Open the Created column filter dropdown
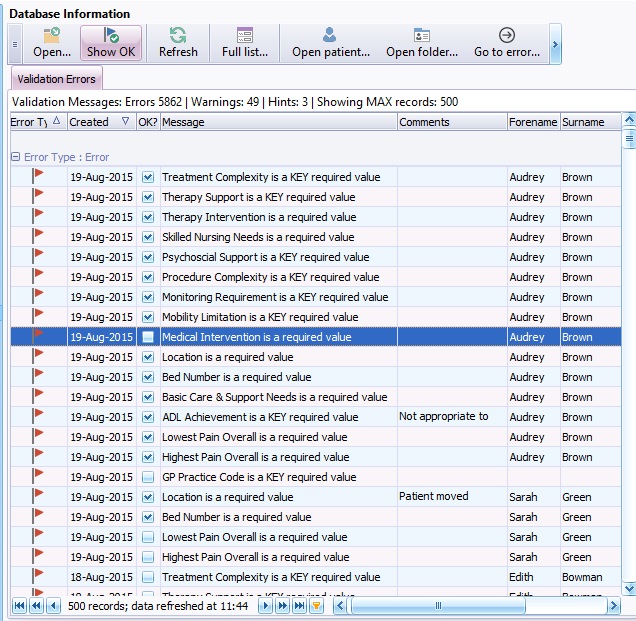This screenshot has height=621, width=636. pos(125,122)
